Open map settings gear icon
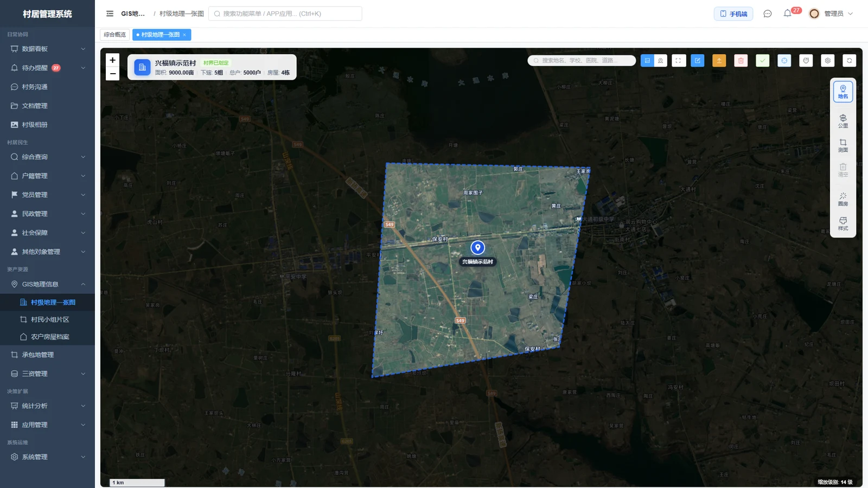The image size is (868, 488). pyautogui.click(x=828, y=61)
